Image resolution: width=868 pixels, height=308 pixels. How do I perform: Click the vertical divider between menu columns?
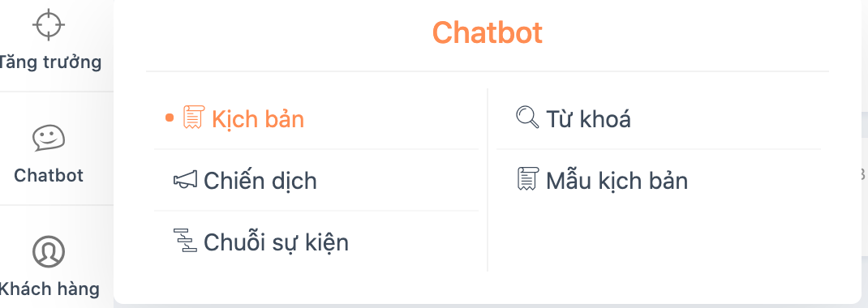488,180
